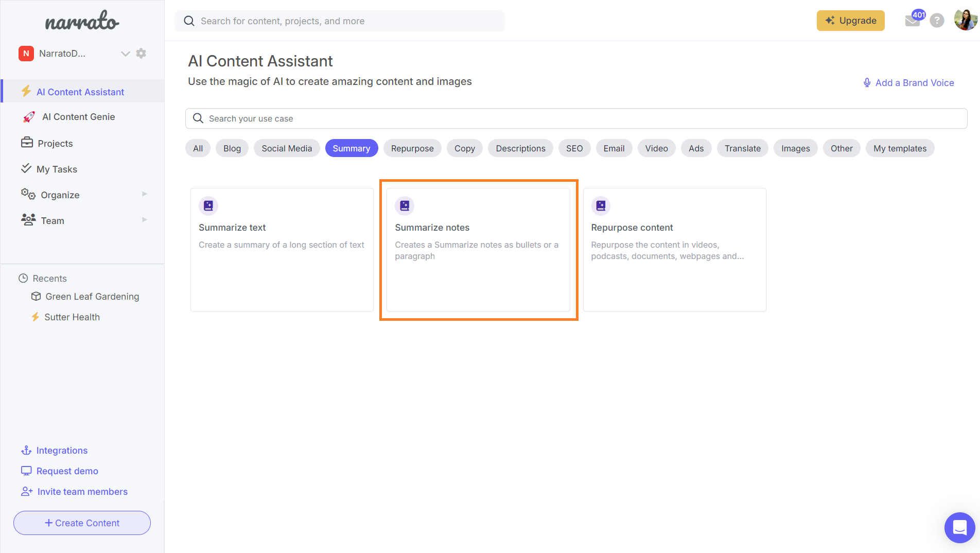Image resolution: width=980 pixels, height=553 pixels.
Task: Open Projects from the sidebar
Action: 55,143
